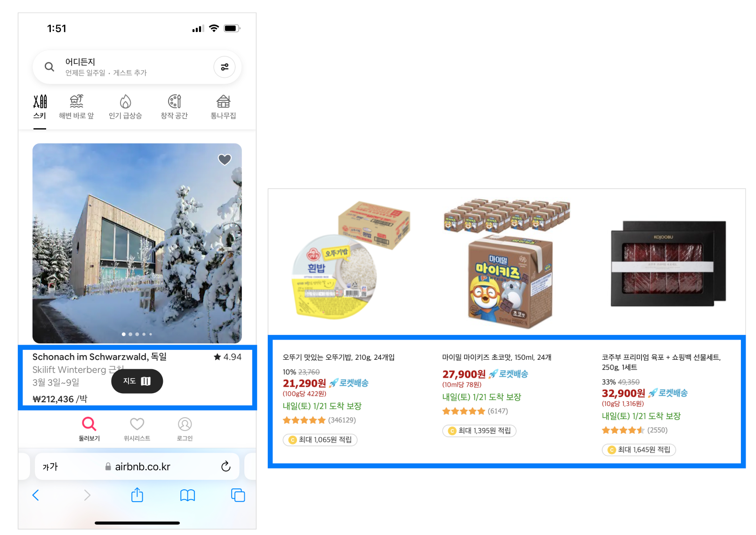Open the 둘러보기 tab in bottom nav
The width and height of the screenshot is (756, 535).
[89, 429]
